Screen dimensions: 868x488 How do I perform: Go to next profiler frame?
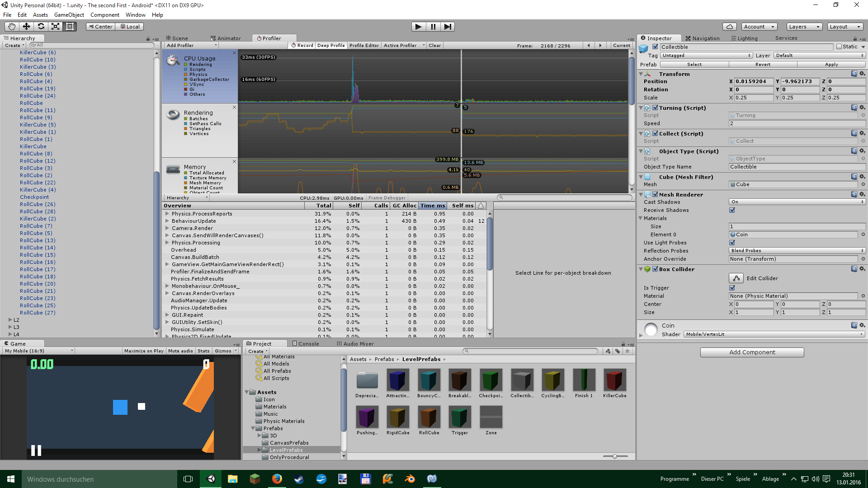coord(600,45)
